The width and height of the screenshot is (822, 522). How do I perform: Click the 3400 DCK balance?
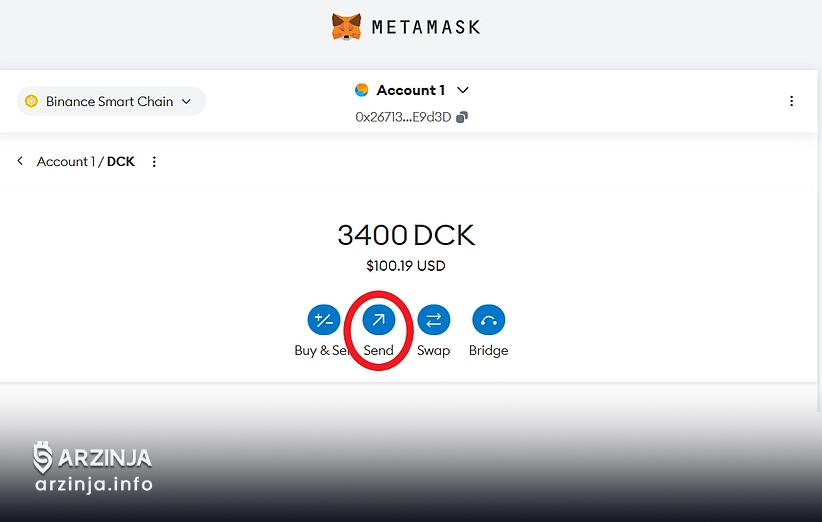(x=406, y=235)
